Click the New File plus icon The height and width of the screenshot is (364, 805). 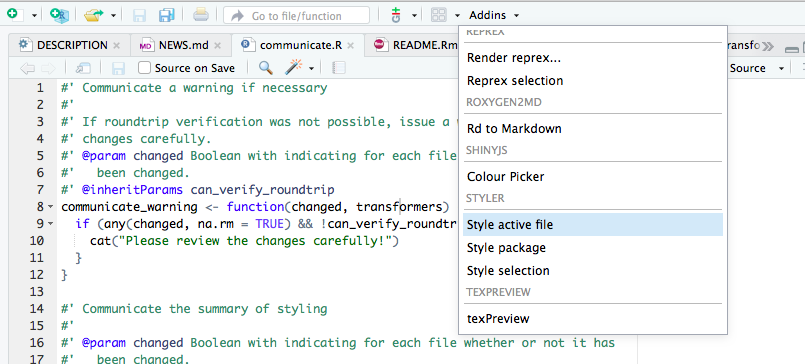click(x=12, y=15)
